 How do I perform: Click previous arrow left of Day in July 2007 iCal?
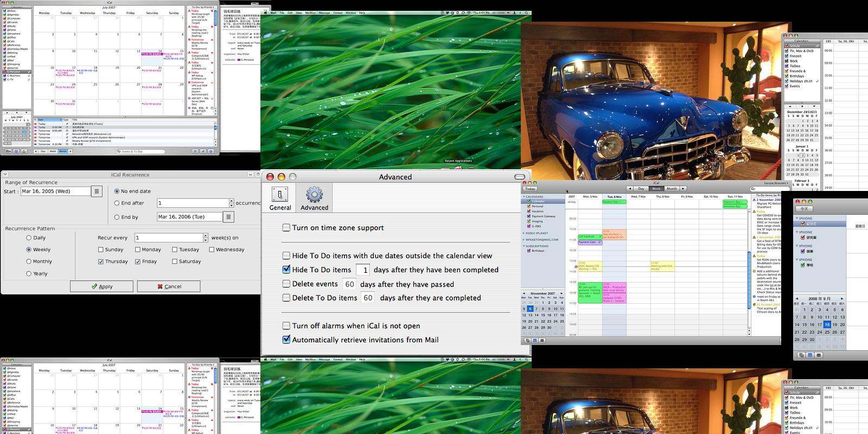pos(36,151)
